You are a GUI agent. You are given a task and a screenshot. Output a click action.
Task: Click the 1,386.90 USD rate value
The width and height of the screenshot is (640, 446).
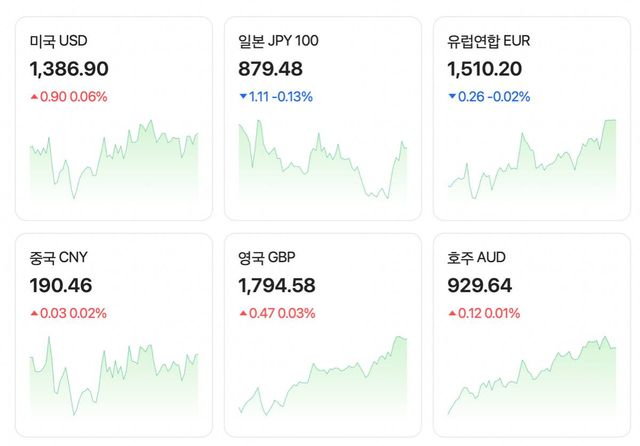[69, 69]
